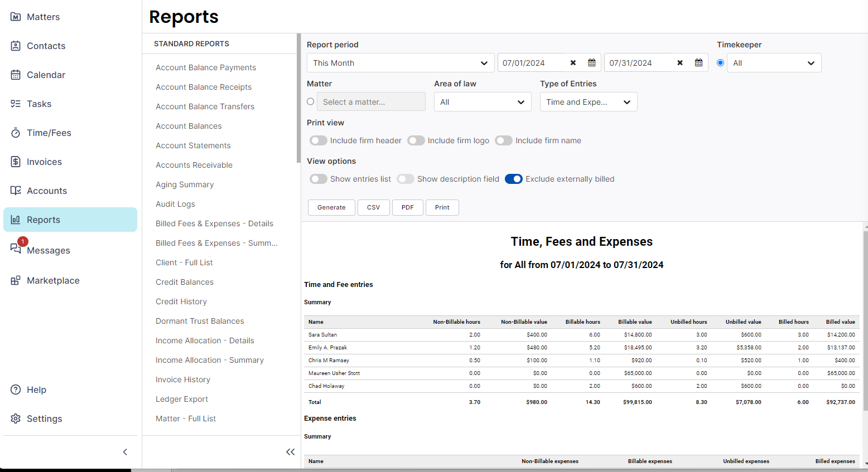This screenshot has height=472, width=868.
Task: Toggle Include firm name
Action: tap(504, 140)
